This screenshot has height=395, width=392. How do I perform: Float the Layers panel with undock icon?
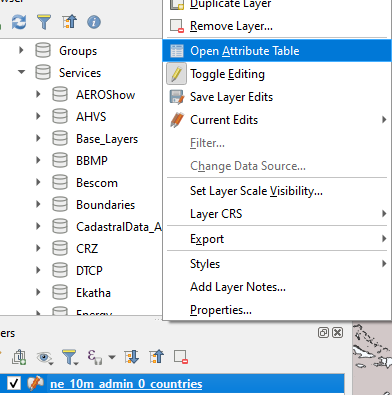(323, 333)
